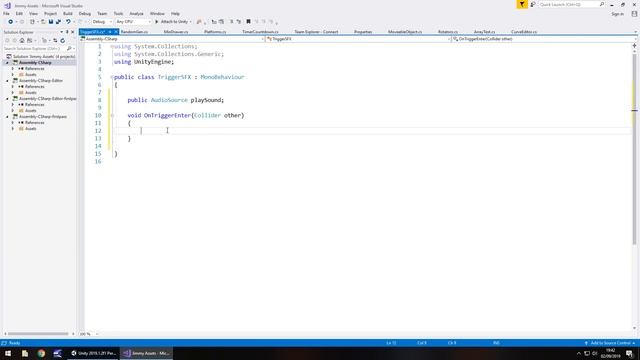Click the Undo arrow in toolbar
Screen dimensions: 640x360
pos(68,22)
